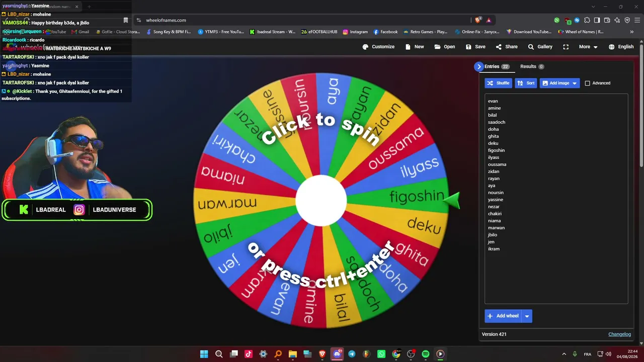Screen dimensions: 644x362
Task: Click the Add wheel button
Action: coord(503,316)
